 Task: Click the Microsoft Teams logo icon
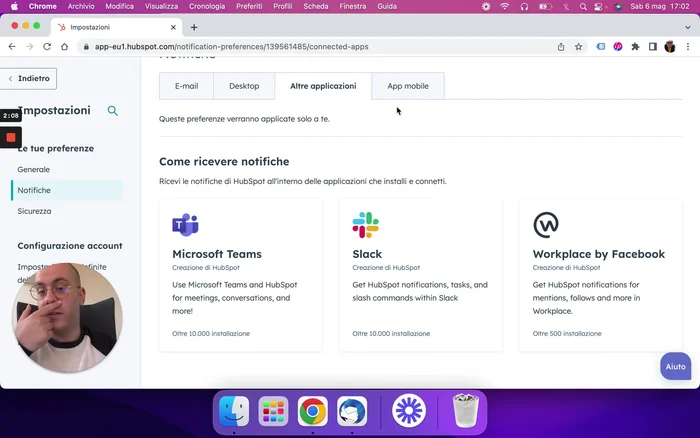pyautogui.click(x=185, y=225)
